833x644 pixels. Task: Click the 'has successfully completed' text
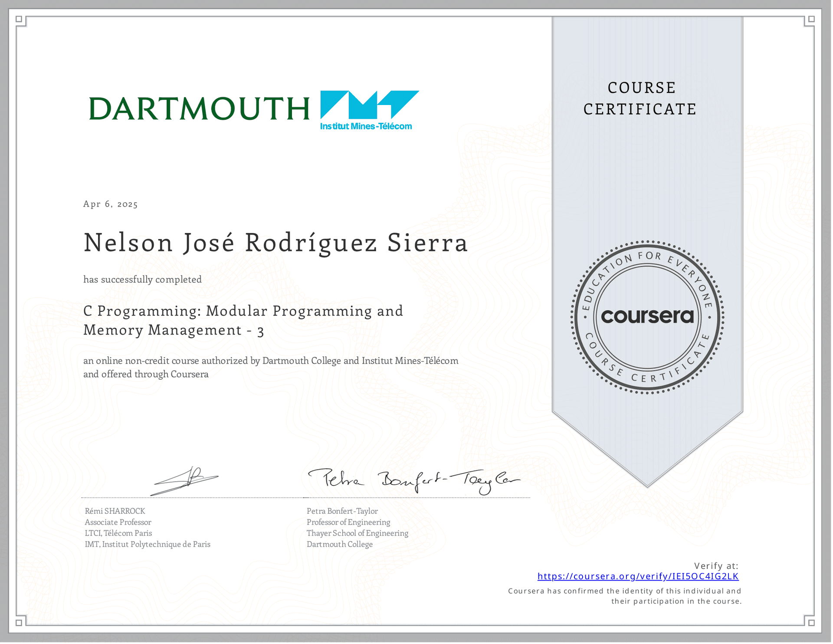(143, 280)
